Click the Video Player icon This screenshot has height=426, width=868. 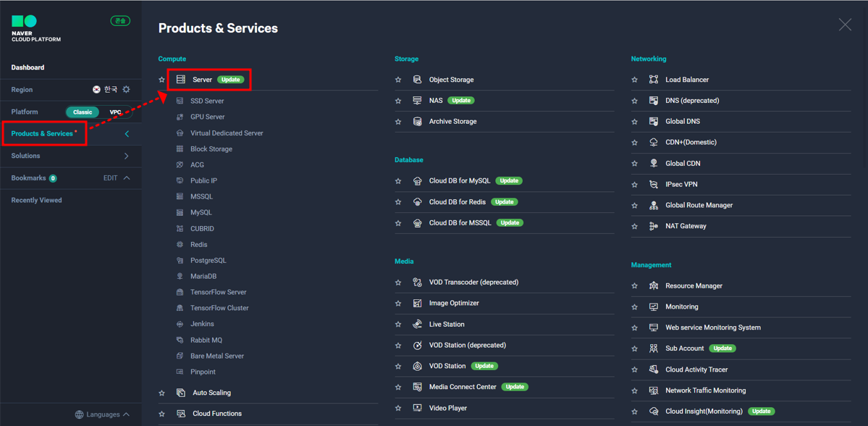[x=418, y=408]
